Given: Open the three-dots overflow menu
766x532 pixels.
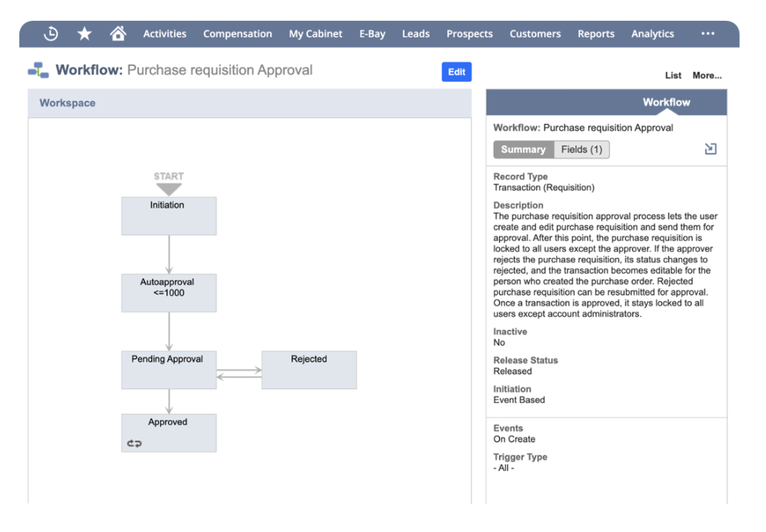Looking at the screenshot, I should (x=707, y=33).
